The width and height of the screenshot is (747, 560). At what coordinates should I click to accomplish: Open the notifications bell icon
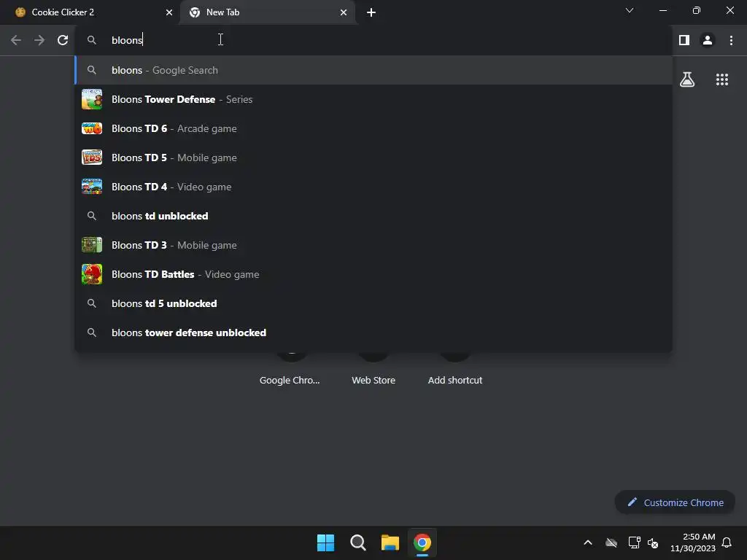[x=727, y=542]
